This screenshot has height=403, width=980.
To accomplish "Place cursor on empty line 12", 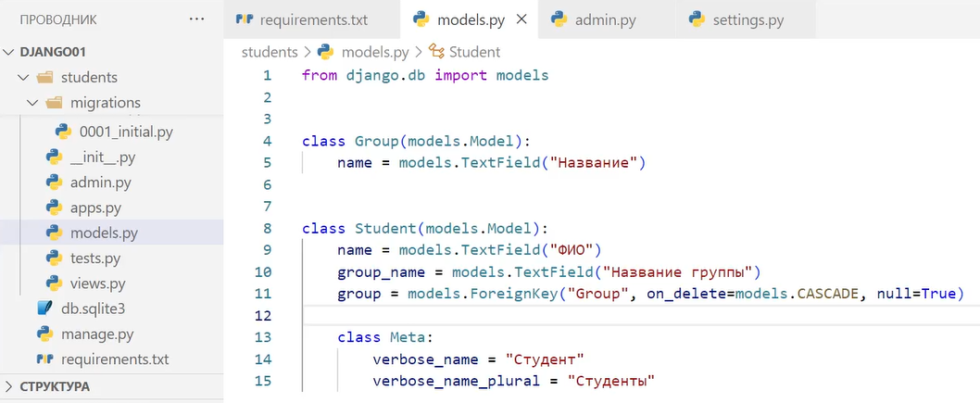I will tap(556, 316).
